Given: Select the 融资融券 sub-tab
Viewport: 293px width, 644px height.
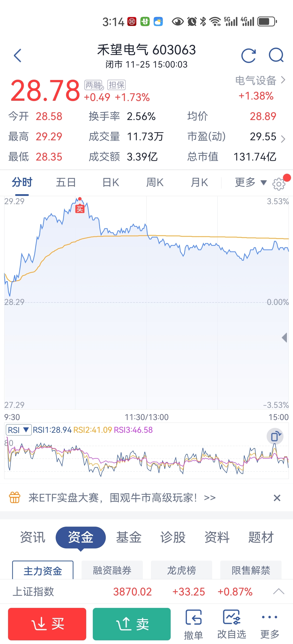Looking at the screenshot, I should (112, 570).
